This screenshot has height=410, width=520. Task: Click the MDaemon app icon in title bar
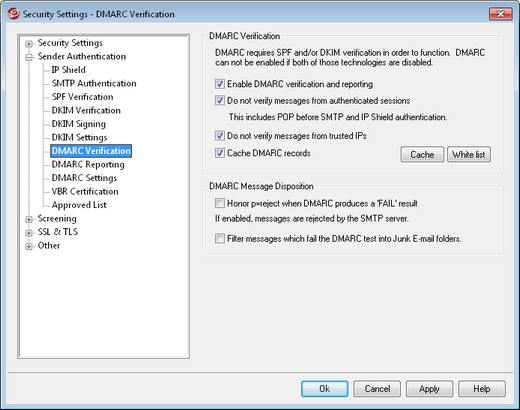[x=13, y=14]
